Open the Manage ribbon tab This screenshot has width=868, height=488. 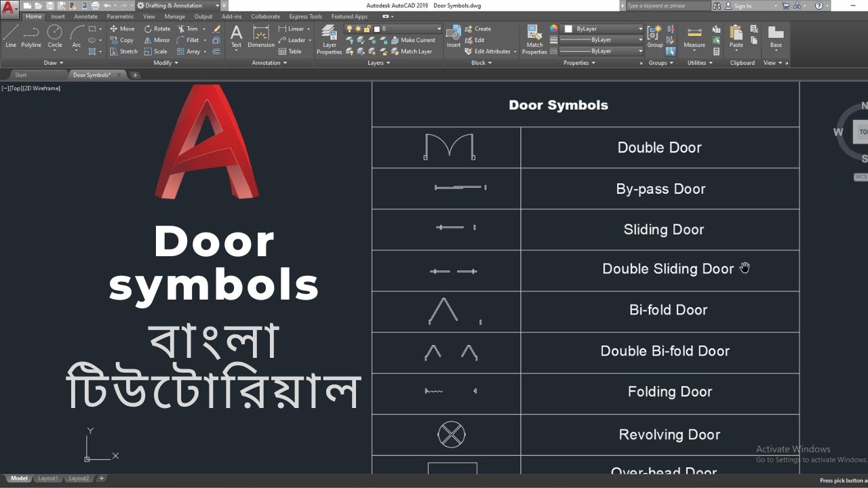point(174,16)
